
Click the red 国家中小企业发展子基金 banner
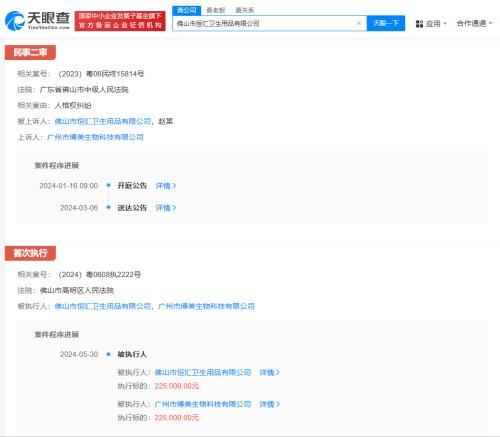tap(120, 21)
